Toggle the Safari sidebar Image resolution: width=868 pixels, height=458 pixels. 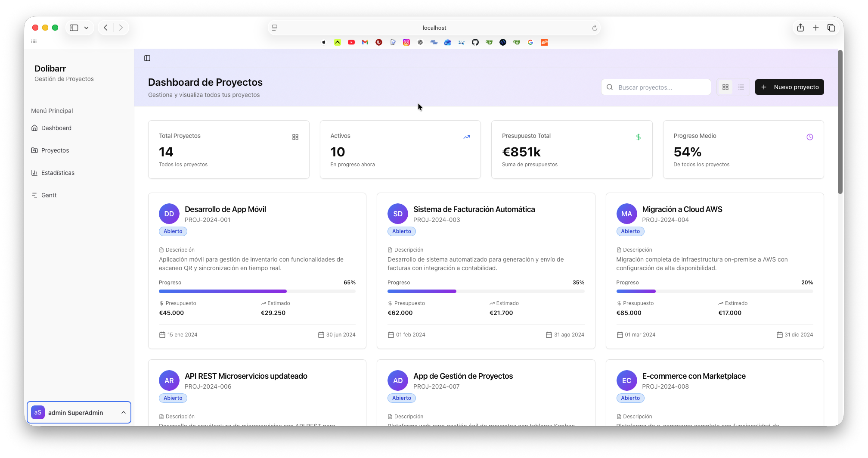coord(74,28)
